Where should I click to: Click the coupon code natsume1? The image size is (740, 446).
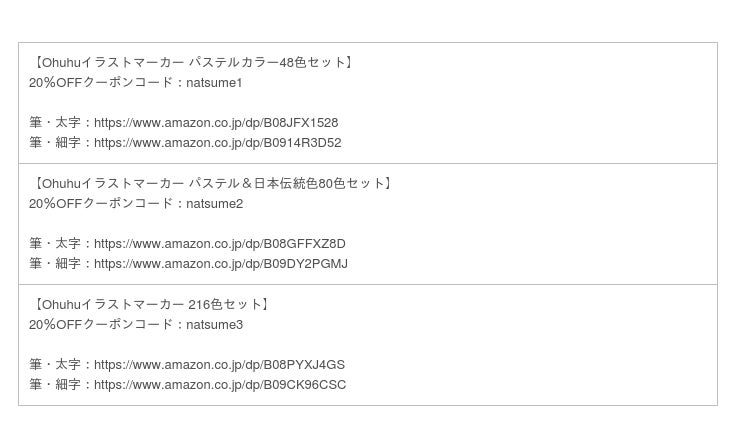click(x=214, y=83)
